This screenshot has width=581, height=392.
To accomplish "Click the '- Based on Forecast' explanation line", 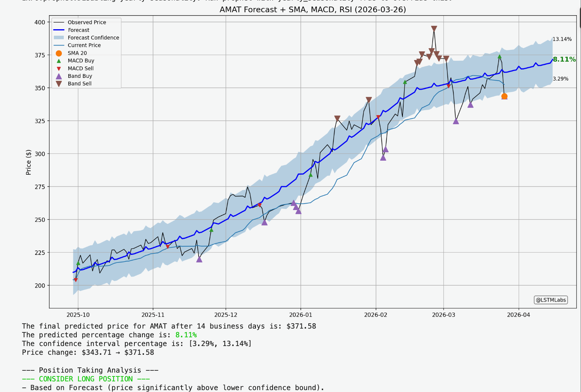I will coord(173,388).
